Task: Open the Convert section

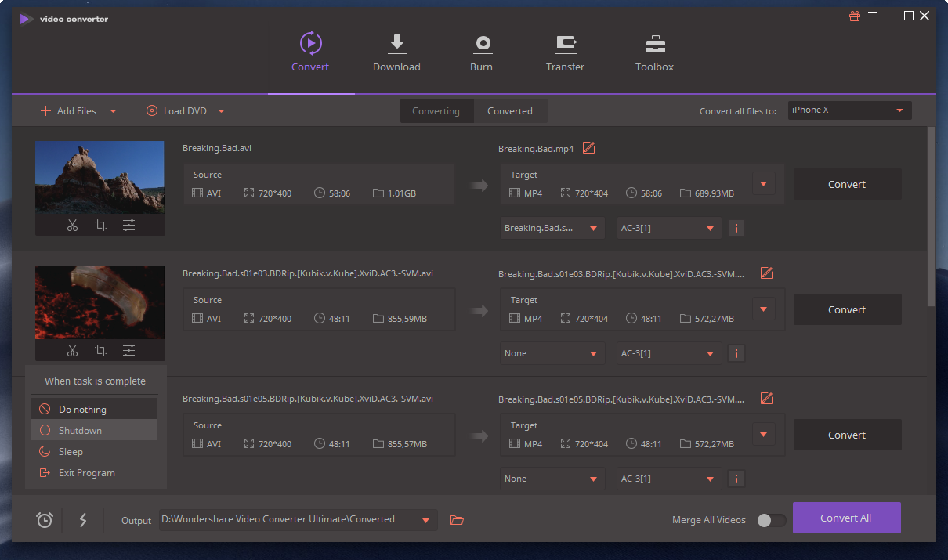Action: (310, 52)
